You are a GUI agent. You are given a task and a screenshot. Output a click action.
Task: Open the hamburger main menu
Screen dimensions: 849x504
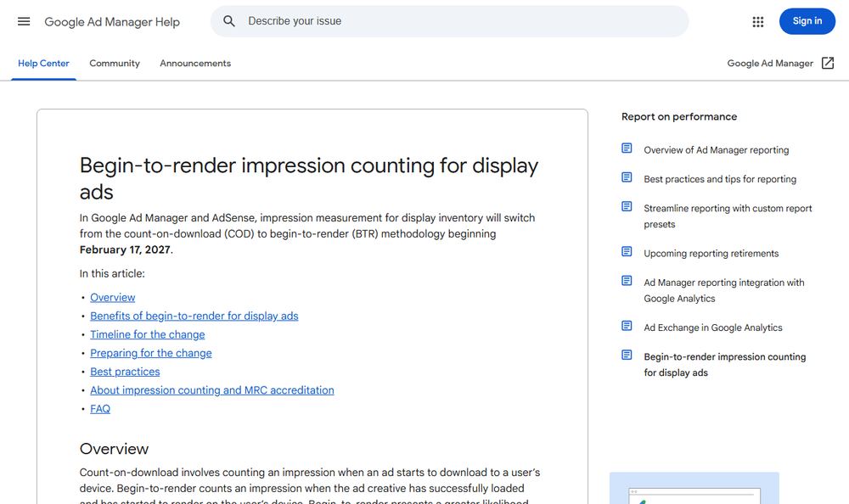24,22
